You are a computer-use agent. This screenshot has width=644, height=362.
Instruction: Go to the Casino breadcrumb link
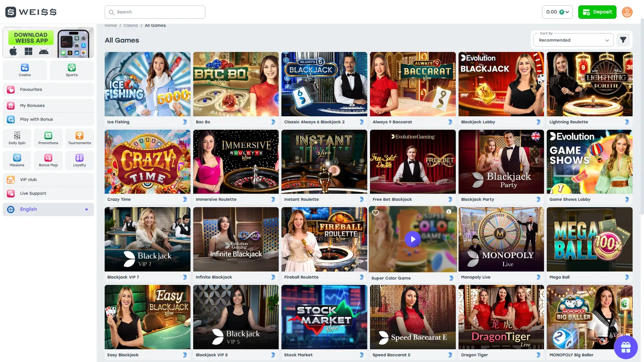(131, 25)
